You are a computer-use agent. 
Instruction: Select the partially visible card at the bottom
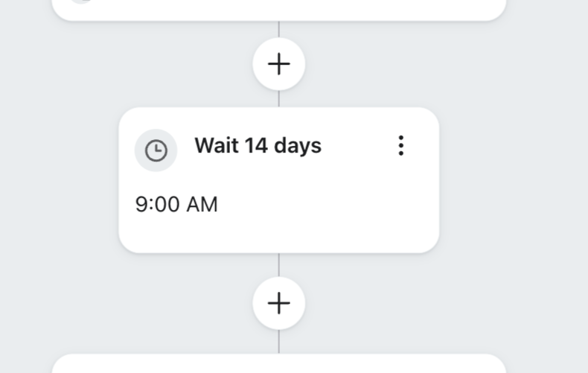pos(278,364)
